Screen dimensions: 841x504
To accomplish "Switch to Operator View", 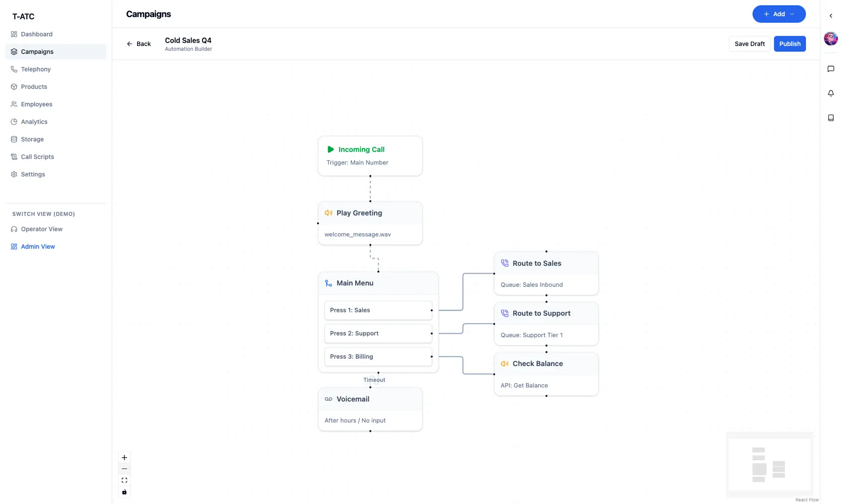I will 42,229.
